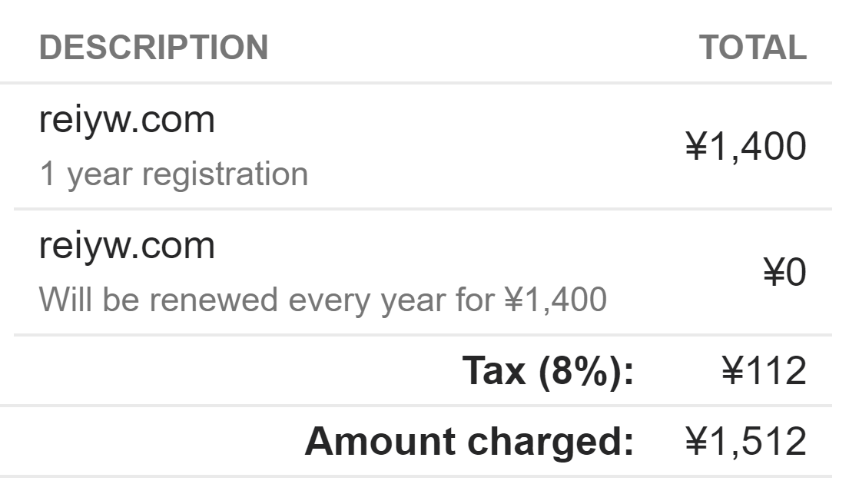Click the TOTAL column header

tap(753, 47)
